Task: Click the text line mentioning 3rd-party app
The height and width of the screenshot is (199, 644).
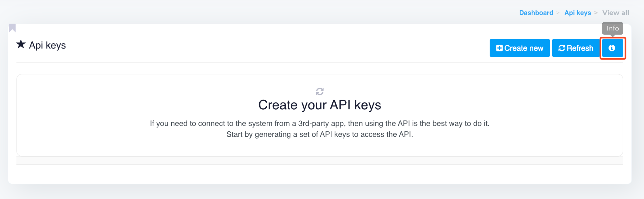Action: [319, 124]
